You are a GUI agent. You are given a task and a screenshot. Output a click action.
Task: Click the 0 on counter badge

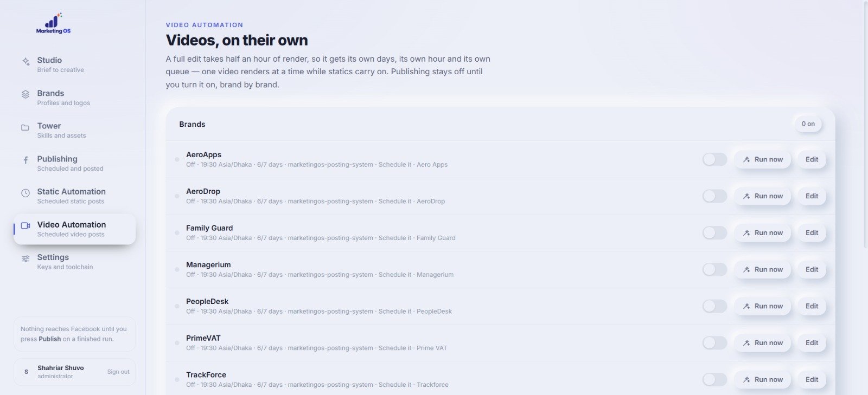(808, 124)
